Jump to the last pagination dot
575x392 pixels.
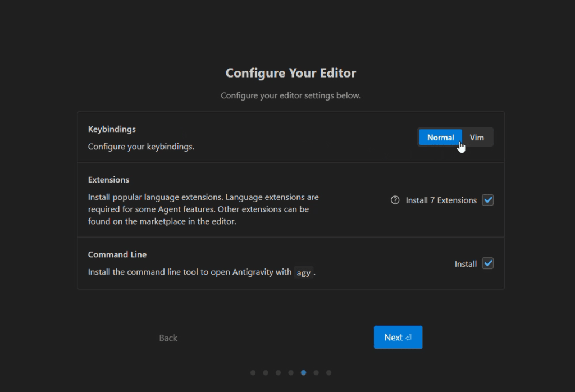pyautogui.click(x=329, y=372)
